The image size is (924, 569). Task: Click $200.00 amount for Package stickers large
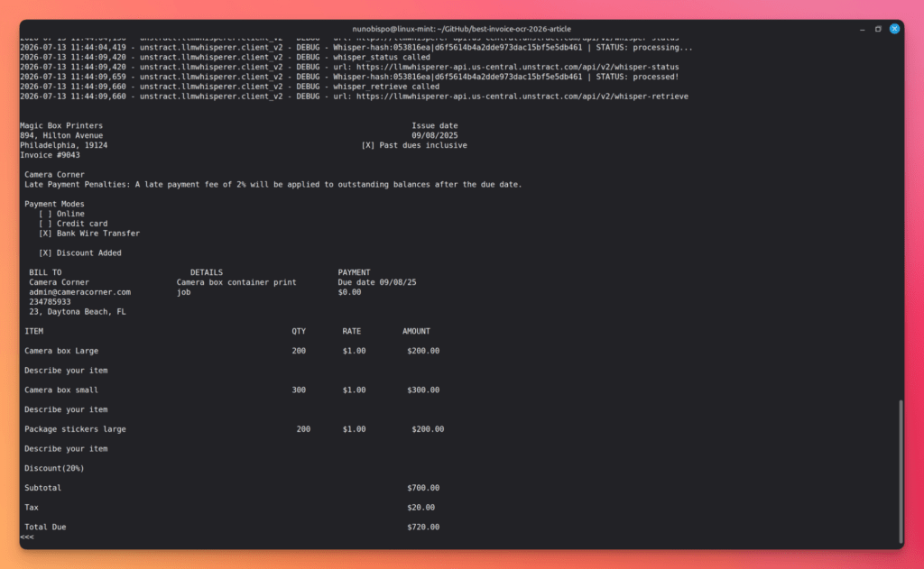click(428, 429)
